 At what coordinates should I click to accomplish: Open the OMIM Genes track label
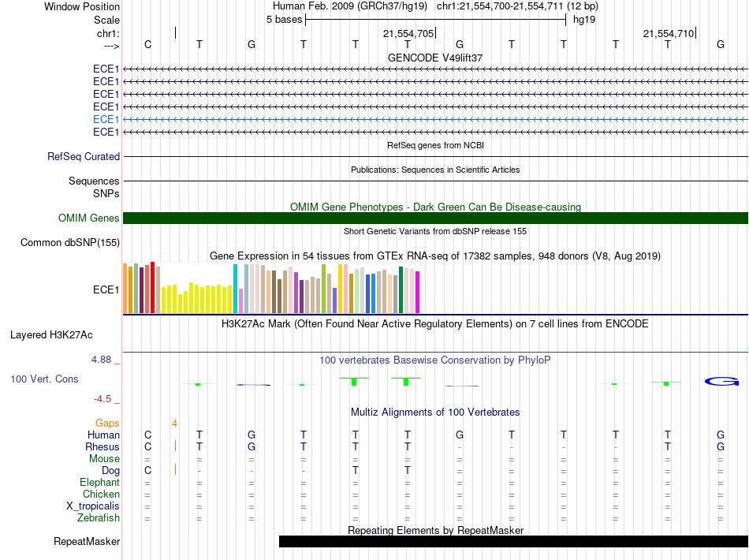coord(89,218)
